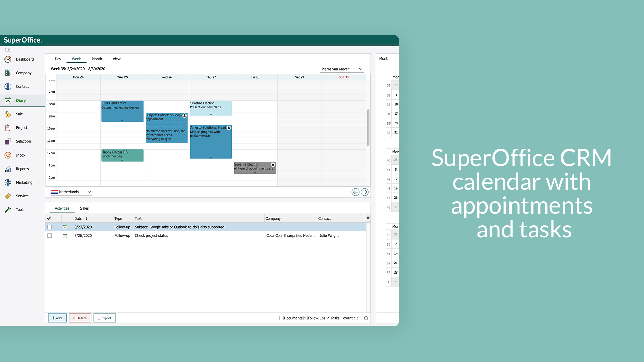Expand the Netherlands country selector
644x362 pixels.
tap(89, 192)
